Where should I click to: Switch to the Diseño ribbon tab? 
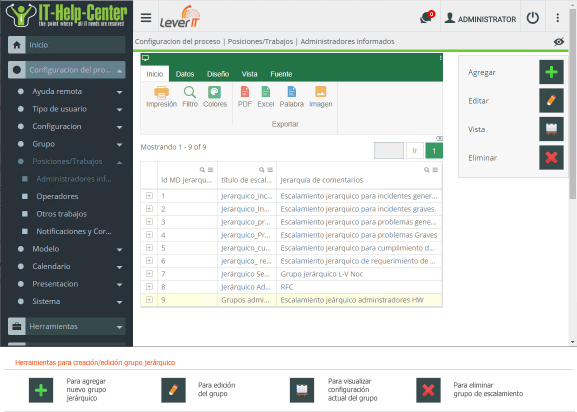point(218,74)
